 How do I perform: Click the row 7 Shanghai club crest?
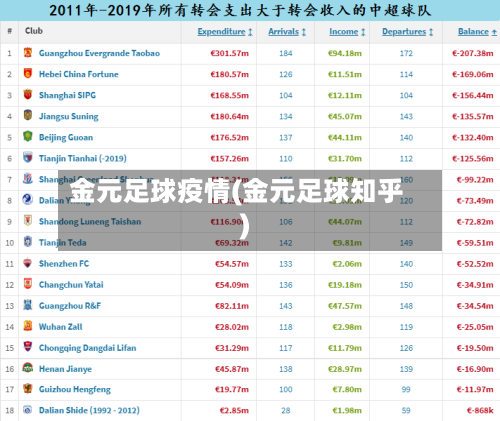pyautogui.click(x=28, y=179)
